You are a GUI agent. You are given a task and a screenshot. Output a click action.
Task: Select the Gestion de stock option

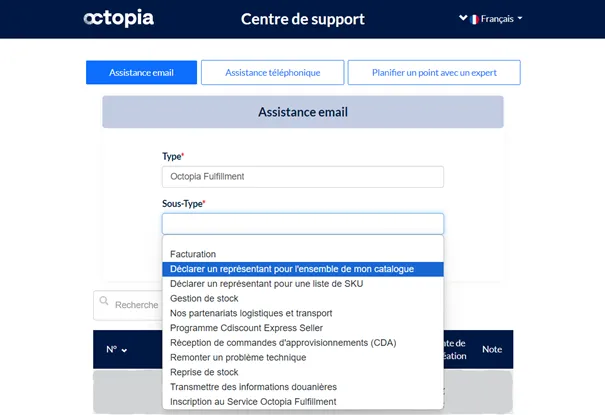tap(204, 298)
